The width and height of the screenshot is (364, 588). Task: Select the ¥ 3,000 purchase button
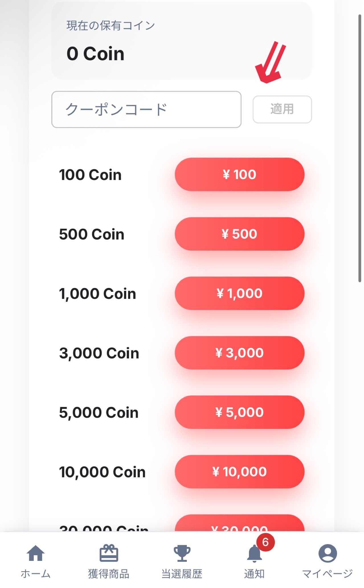pyautogui.click(x=240, y=353)
